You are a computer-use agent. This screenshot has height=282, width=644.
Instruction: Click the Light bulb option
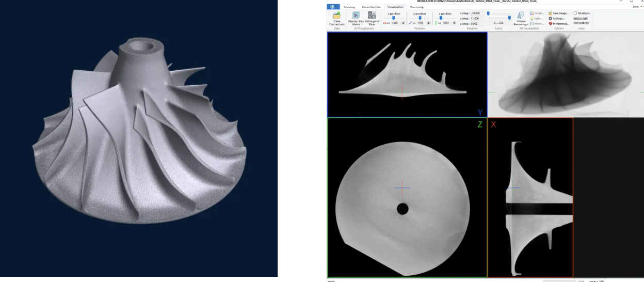coord(537,18)
